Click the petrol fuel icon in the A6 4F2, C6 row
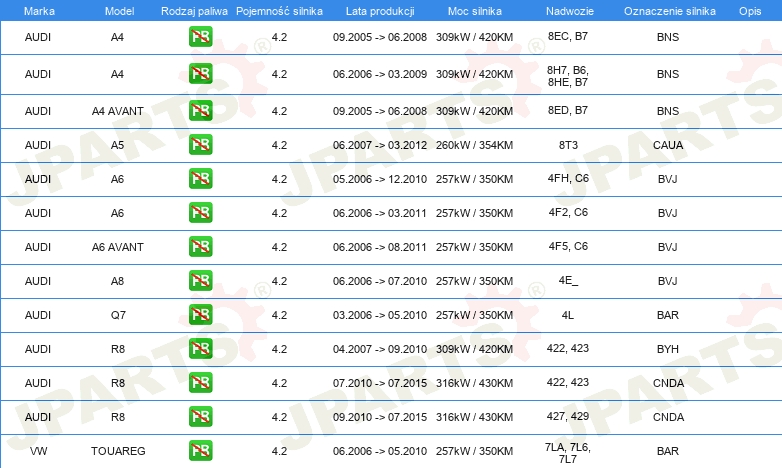The height and width of the screenshot is (468, 782). click(x=200, y=212)
